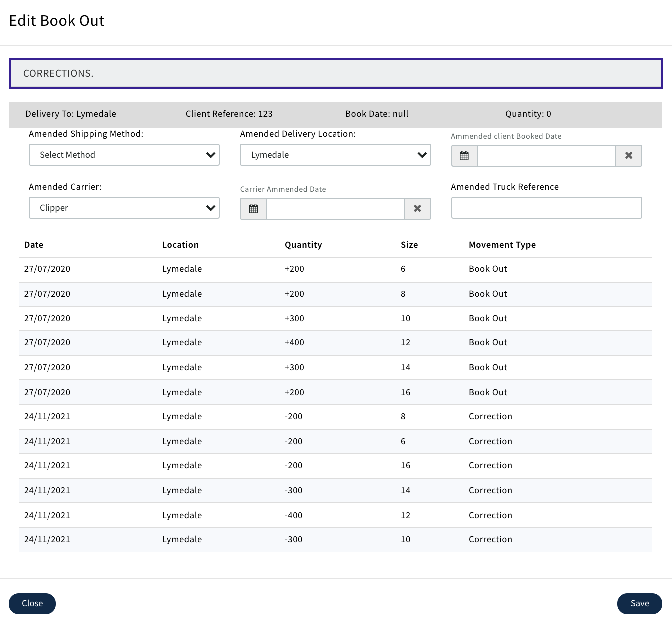Screen dimensions: 672x624
Task: Click the Carrier Ammended Date text input
Action: [335, 209]
